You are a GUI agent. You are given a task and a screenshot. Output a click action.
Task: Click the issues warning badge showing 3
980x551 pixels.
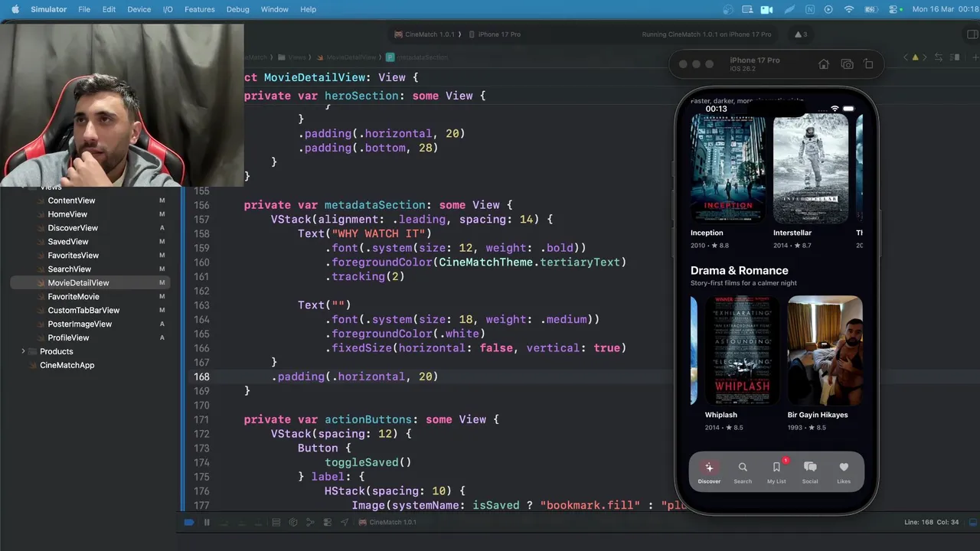click(801, 34)
